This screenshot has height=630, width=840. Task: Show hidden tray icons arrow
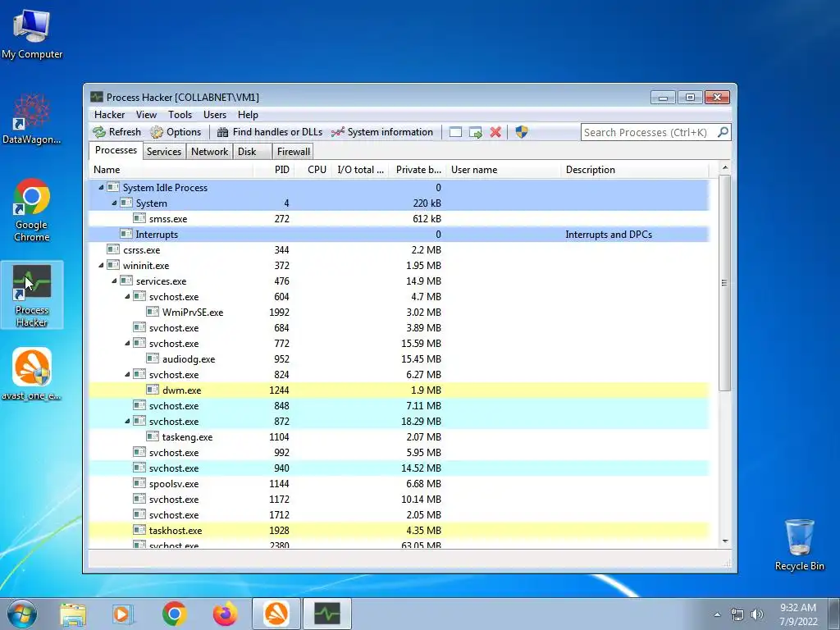717,614
